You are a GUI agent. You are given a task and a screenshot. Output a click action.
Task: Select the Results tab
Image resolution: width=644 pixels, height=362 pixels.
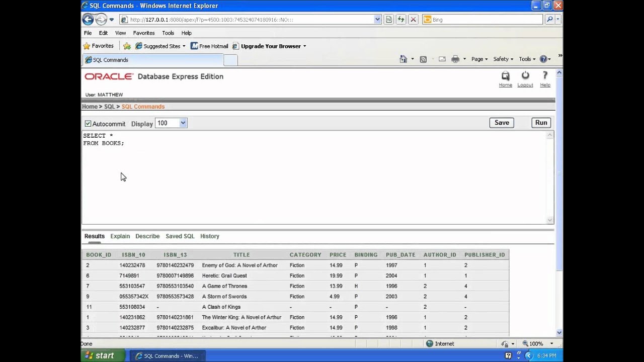coord(95,236)
